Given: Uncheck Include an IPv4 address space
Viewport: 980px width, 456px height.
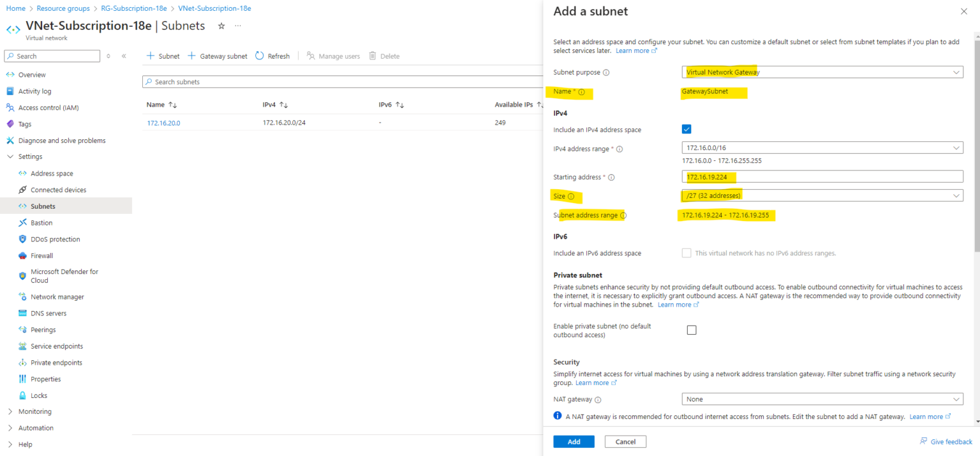Looking at the screenshot, I should point(687,129).
